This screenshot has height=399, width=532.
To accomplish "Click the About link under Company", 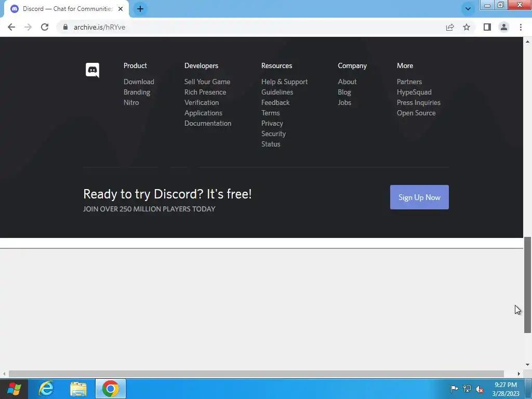I will [347, 82].
